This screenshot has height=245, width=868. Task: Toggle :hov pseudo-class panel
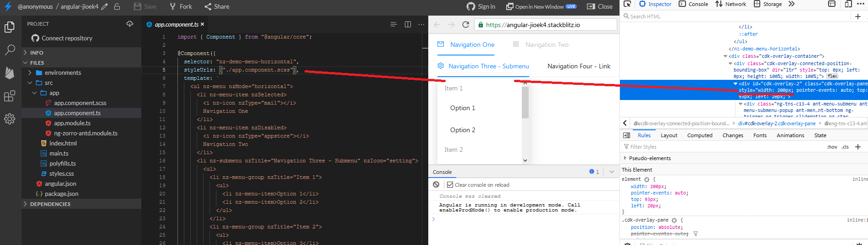(832, 147)
